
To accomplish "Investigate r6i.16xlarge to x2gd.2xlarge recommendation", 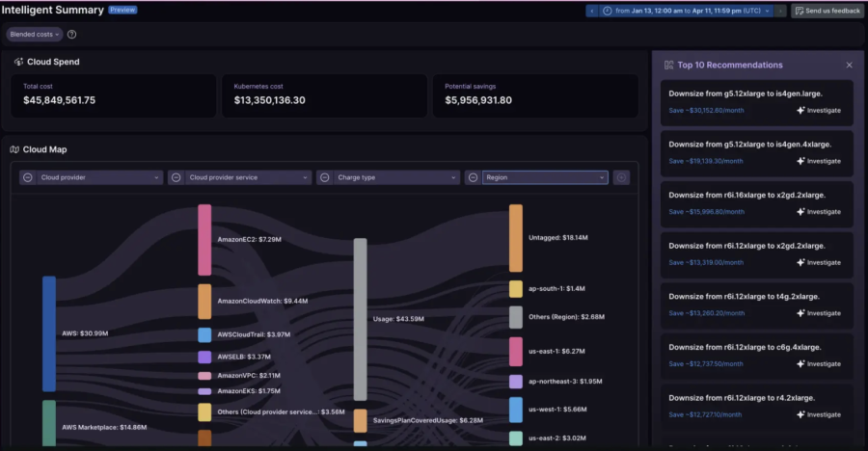I will coord(819,212).
